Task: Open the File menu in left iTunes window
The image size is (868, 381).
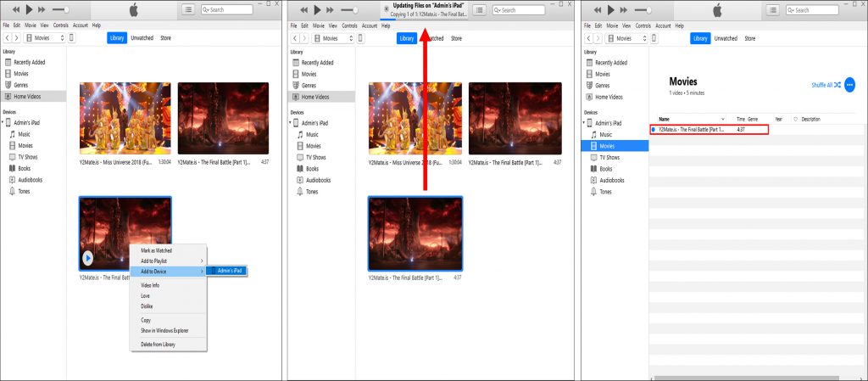Action: pyautogui.click(x=6, y=25)
